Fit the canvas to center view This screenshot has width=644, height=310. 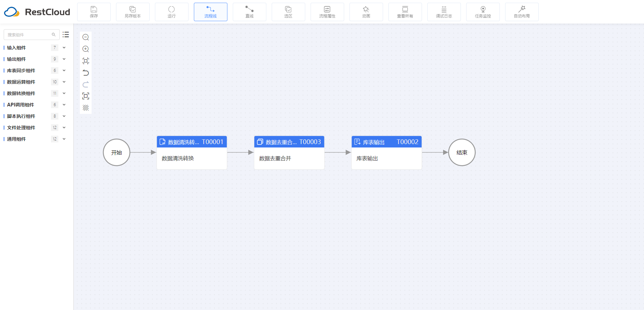(x=86, y=61)
